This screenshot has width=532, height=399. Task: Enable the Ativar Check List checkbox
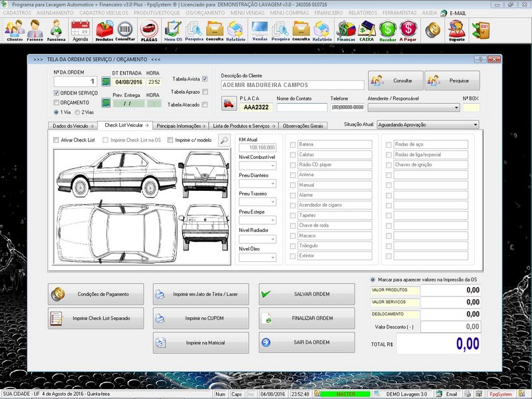coord(57,140)
